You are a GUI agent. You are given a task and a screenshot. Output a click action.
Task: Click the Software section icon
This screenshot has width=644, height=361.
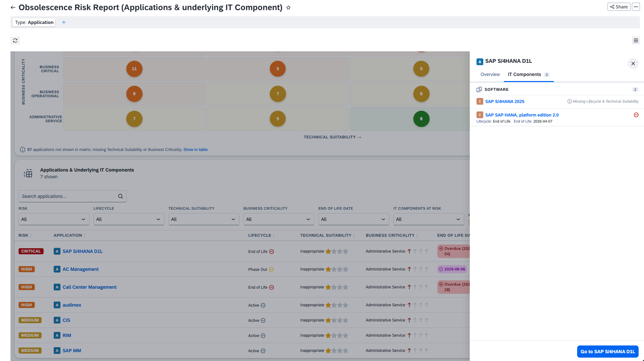(x=479, y=89)
